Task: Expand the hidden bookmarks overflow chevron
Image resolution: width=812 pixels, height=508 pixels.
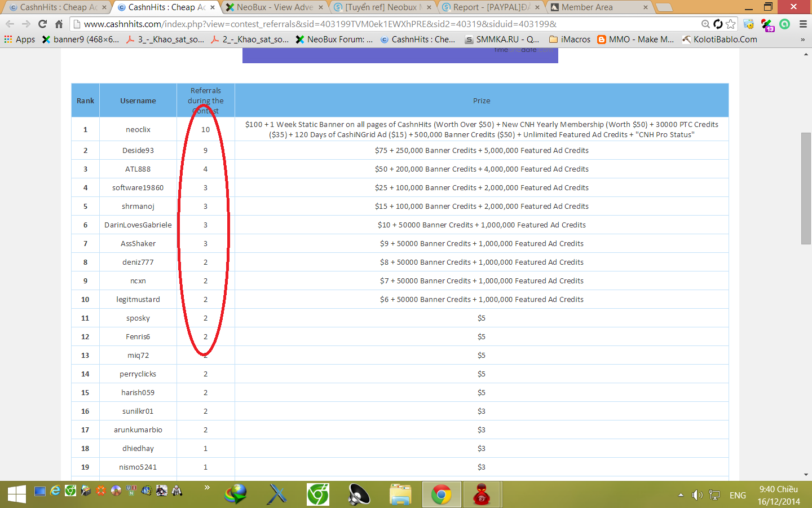Action: coord(802,40)
